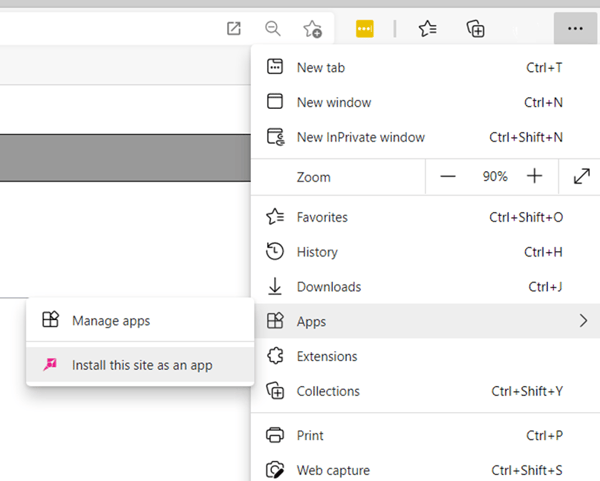Open the Favorites list toolbar icon

pos(428,29)
